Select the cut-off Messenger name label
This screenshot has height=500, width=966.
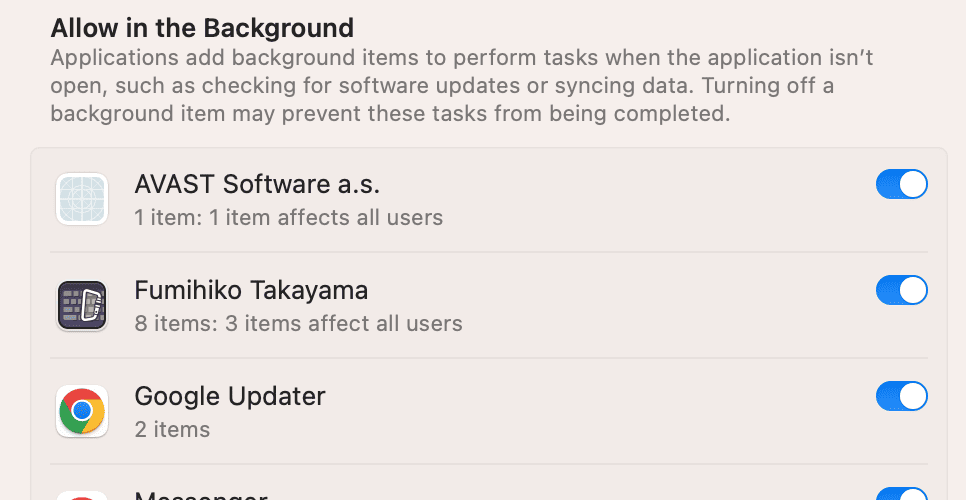click(x=200, y=495)
